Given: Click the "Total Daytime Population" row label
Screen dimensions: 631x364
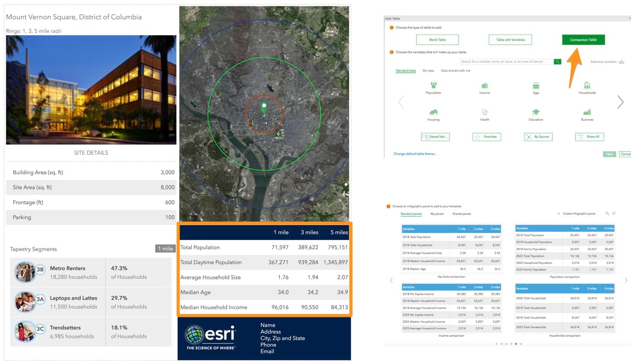Looking at the screenshot, I should click(211, 263).
